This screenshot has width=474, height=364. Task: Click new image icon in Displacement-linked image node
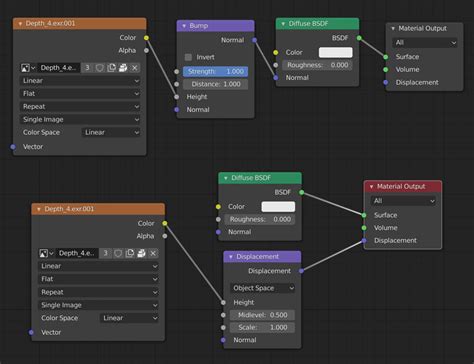(130, 253)
